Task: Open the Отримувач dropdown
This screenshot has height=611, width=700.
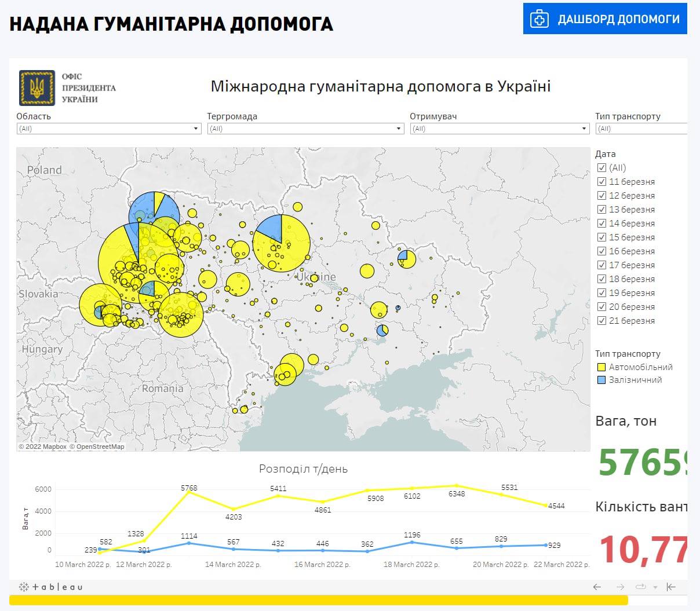Action: tap(584, 128)
